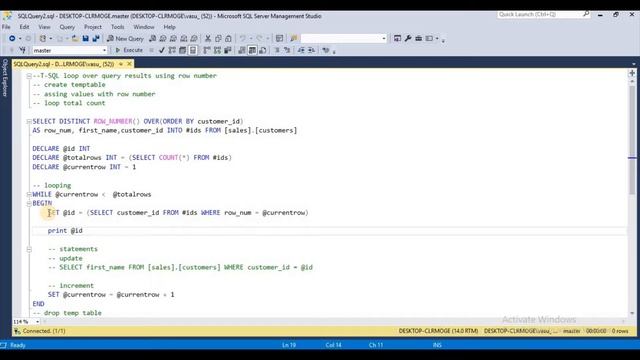
Task: Comment out the selected lines icon
Action: 277,50
